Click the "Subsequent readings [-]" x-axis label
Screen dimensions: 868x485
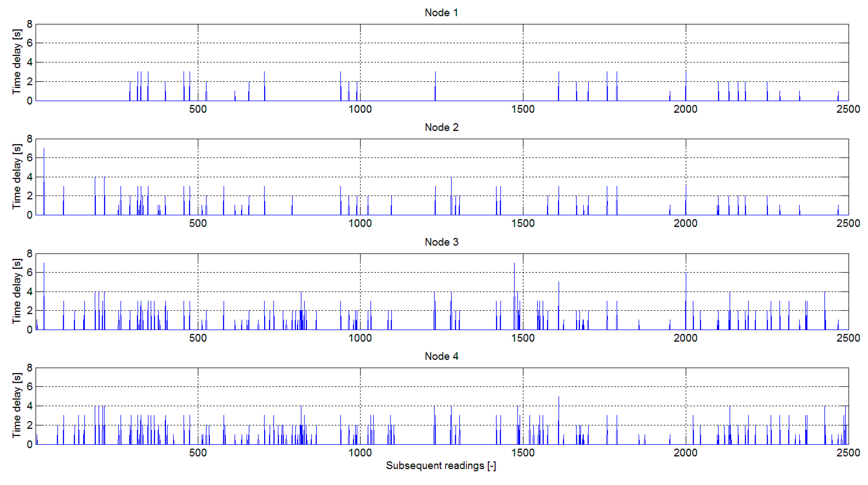(x=441, y=465)
